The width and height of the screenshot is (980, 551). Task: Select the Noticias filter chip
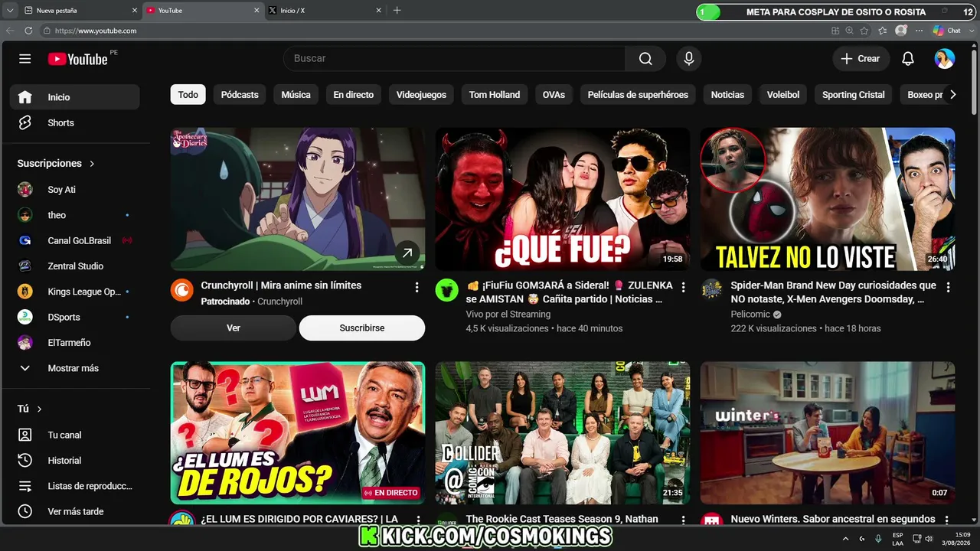tap(727, 95)
